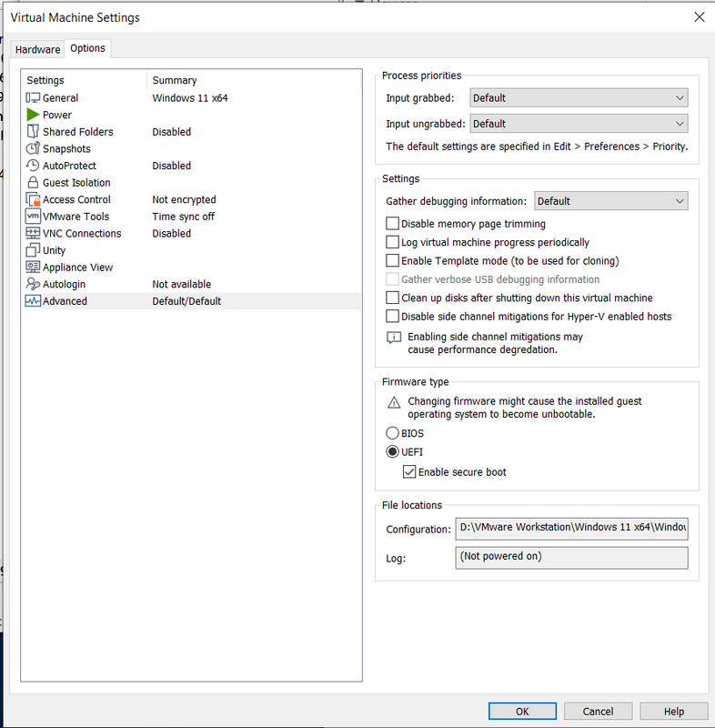Switch to the Hardware tab

(37, 49)
